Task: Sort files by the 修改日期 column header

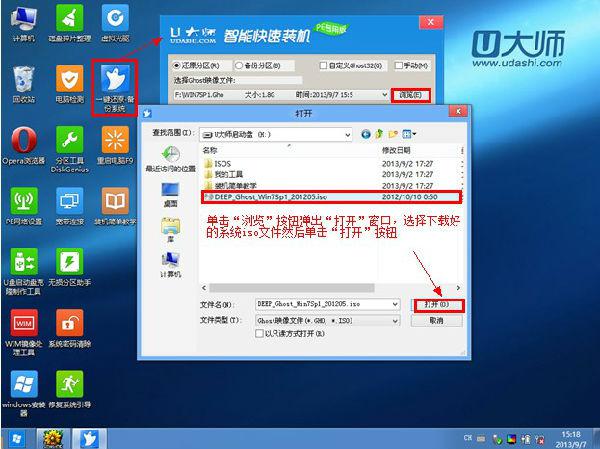Action: 396,150
